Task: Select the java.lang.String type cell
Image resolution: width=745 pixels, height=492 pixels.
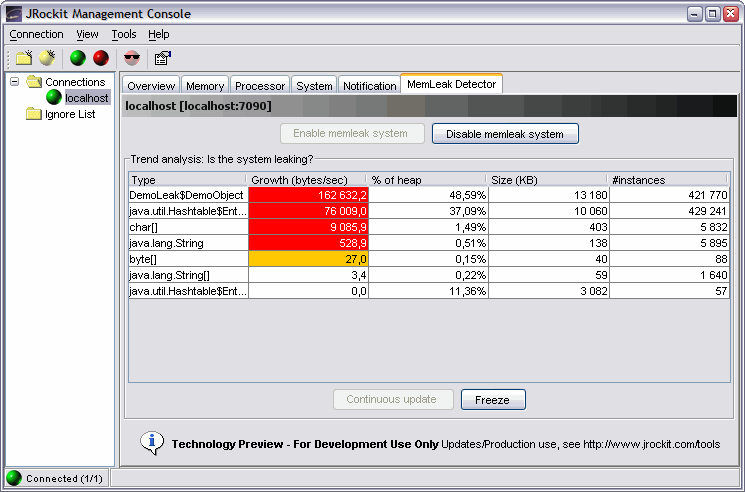Action: coord(188,243)
